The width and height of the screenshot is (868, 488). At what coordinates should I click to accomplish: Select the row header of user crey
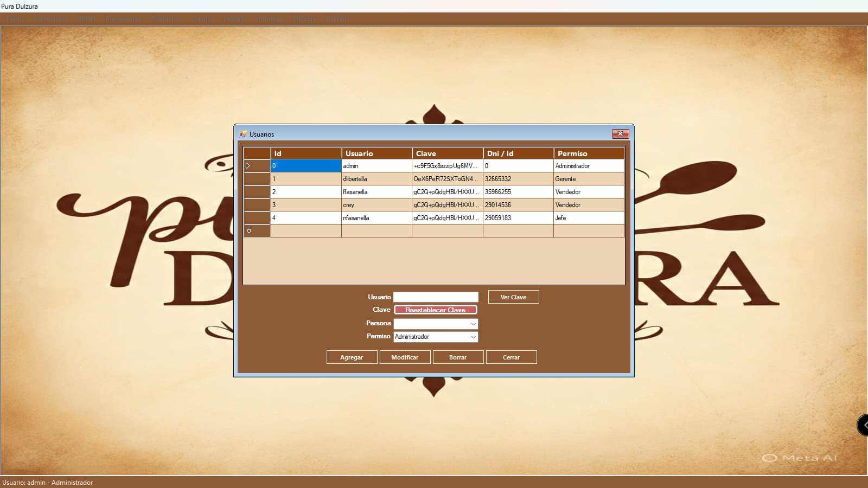click(257, 205)
